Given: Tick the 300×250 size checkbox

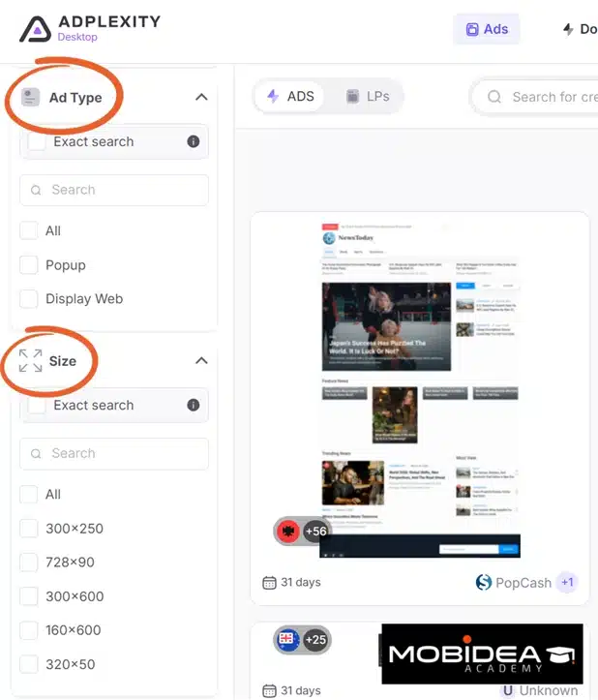Looking at the screenshot, I should pyautogui.click(x=29, y=528).
